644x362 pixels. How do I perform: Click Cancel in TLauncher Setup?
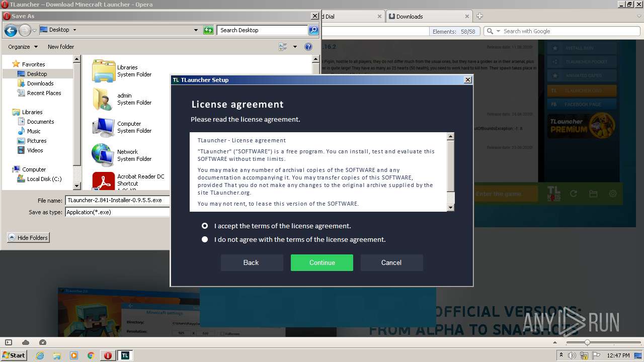pyautogui.click(x=391, y=262)
